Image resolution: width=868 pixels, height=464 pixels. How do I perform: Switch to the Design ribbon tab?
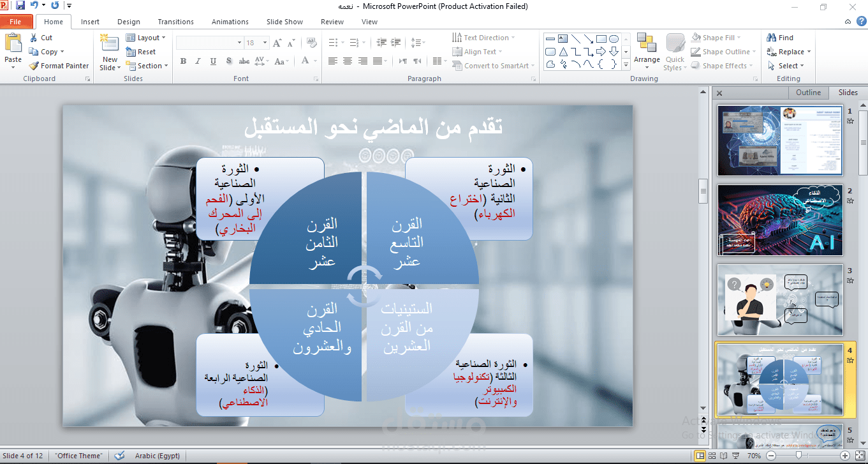[x=129, y=22]
